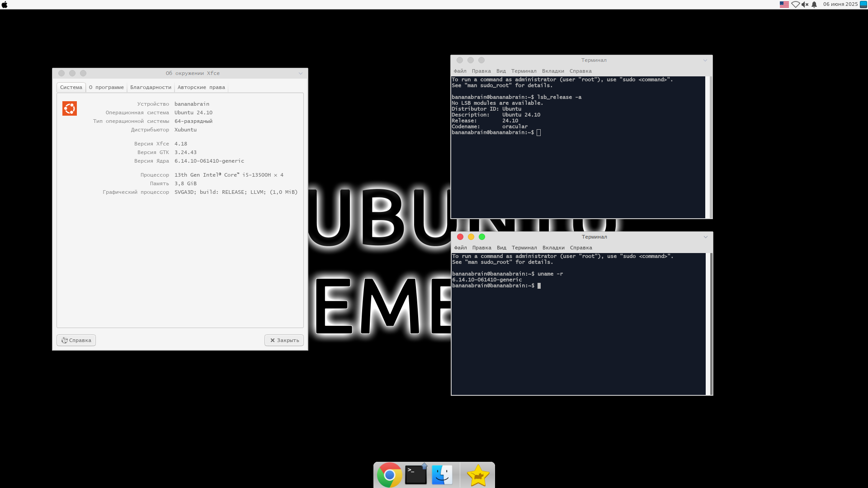Open the Благодарности tab
Image resolution: width=868 pixels, height=488 pixels.
(151, 87)
